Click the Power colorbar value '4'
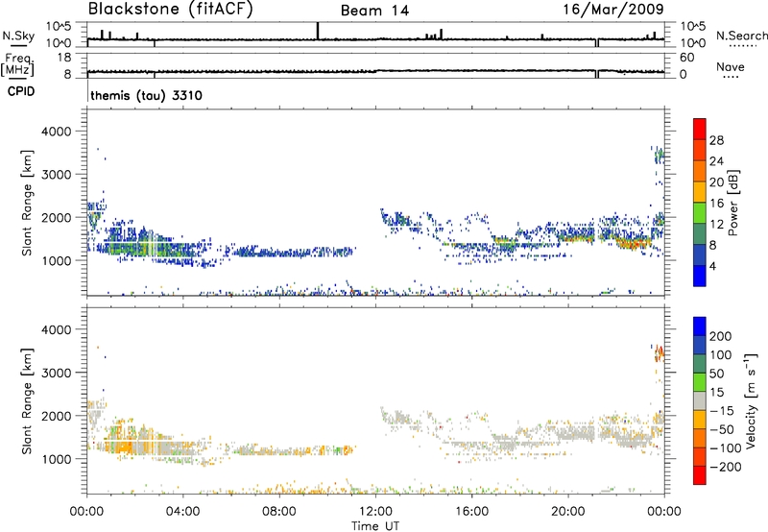The height and width of the screenshot is (532, 768). (712, 266)
